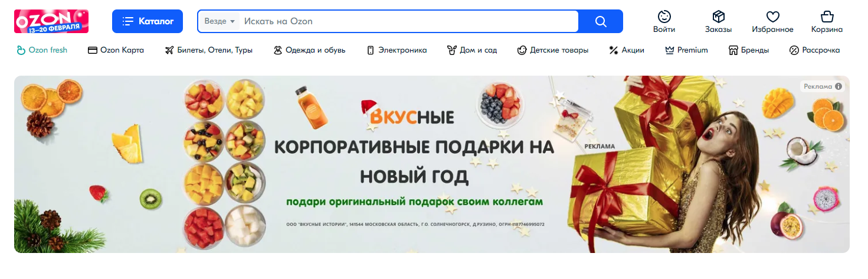Select Электроника category

[x=397, y=50]
